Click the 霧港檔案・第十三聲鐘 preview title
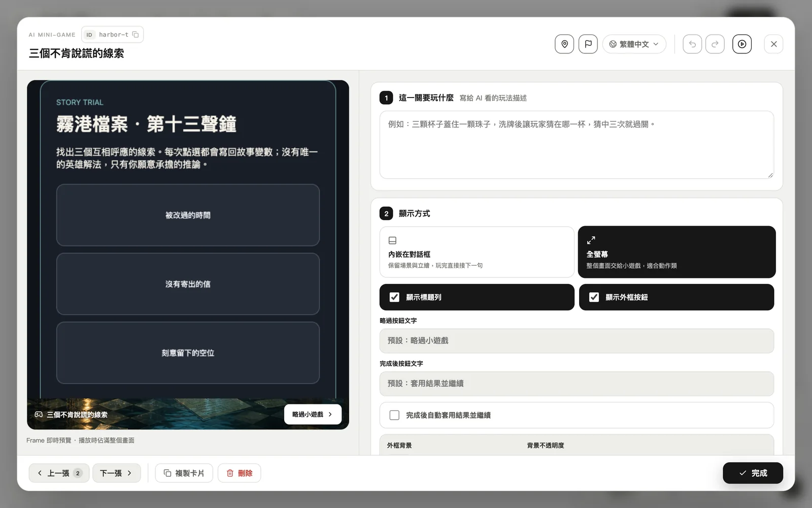The width and height of the screenshot is (812, 508). click(146, 124)
